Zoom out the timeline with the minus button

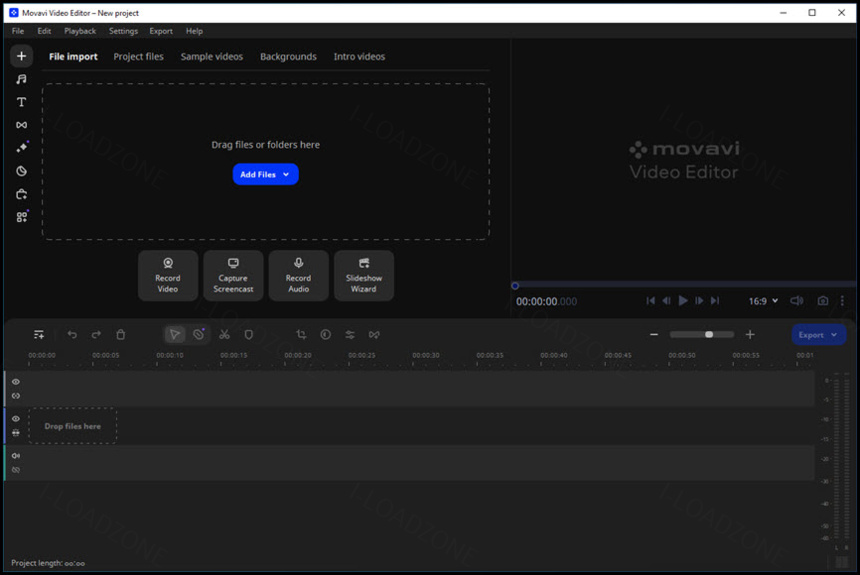pos(654,334)
